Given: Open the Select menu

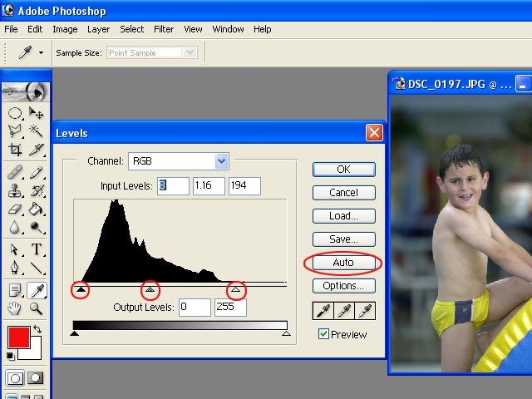Looking at the screenshot, I should (131, 29).
